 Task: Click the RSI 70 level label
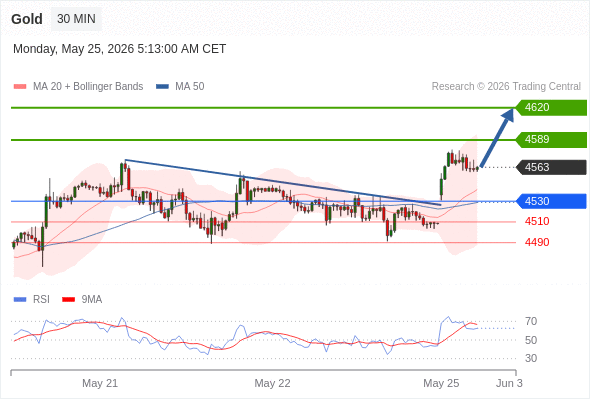coord(531,321)
